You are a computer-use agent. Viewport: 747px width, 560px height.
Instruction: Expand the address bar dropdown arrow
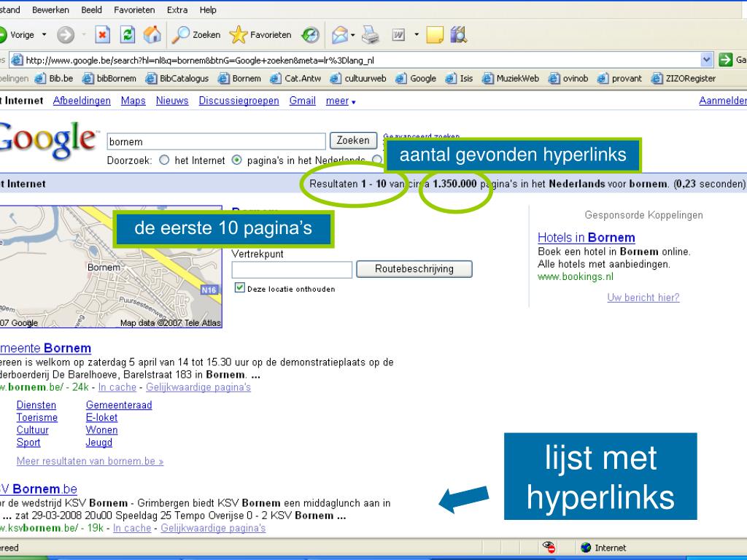707,60
